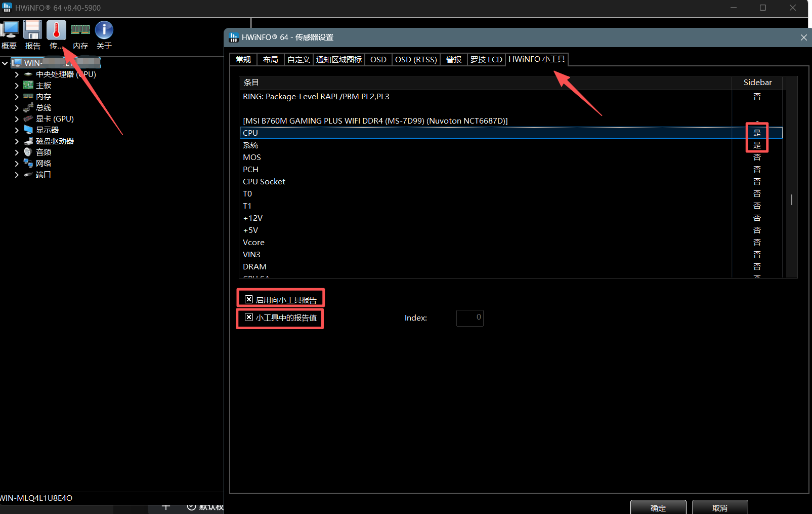Select the PCH row in sensor list
This screenshot has height=514, width=812.
(511, 170)
